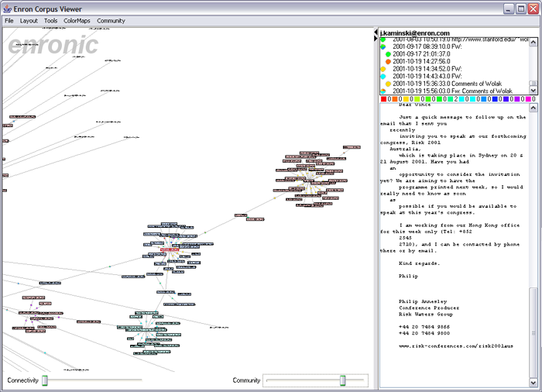Viewport: 542px width, 392px height.
Task: Click the Connectivity slider handle
Action: (x=45, y=380)
